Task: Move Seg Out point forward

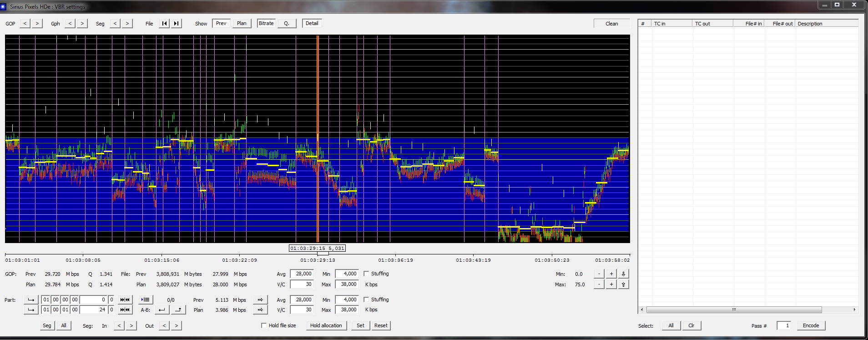Action: (177, 326)
